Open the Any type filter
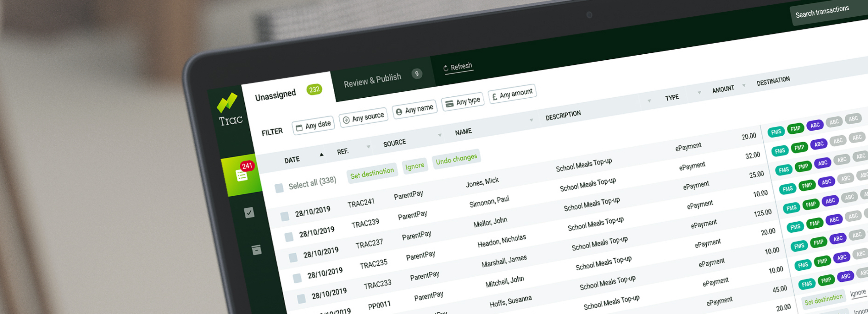The image size is (868, 314). click(463, 101)
